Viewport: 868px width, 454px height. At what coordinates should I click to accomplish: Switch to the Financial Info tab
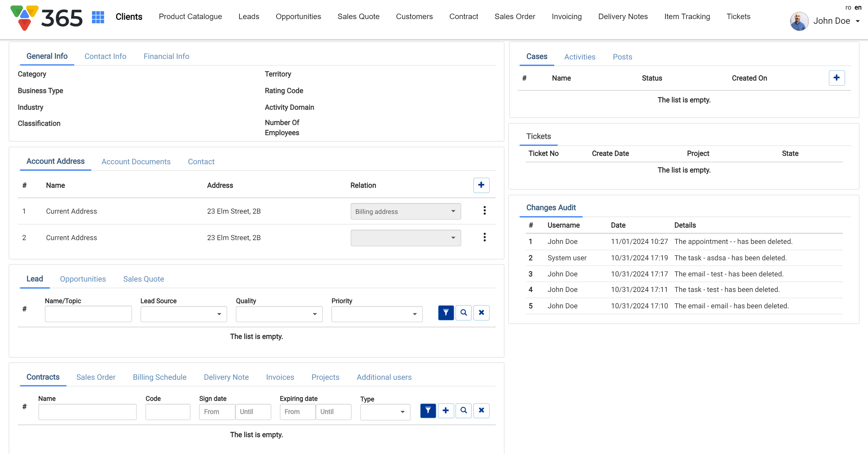coord(166,56)
